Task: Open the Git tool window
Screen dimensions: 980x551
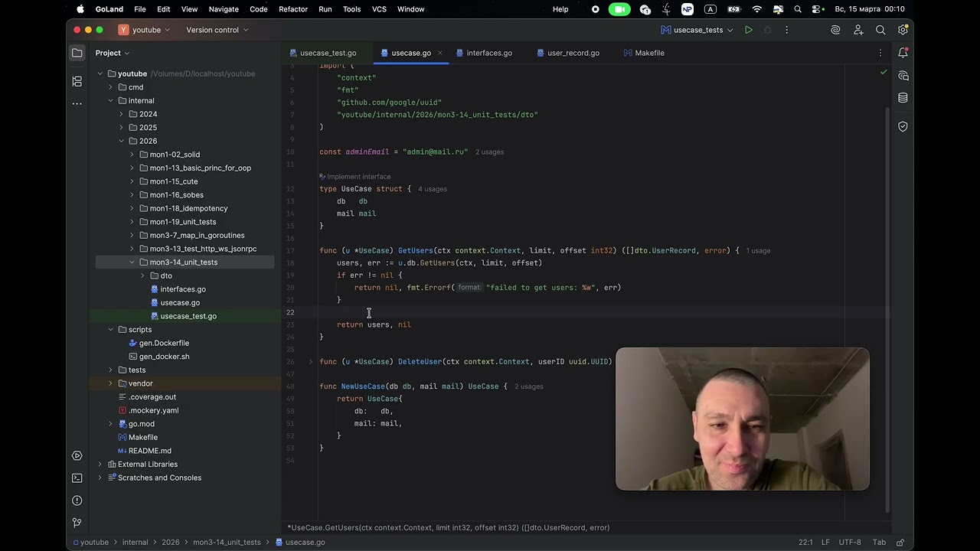Action: (77, 523)
